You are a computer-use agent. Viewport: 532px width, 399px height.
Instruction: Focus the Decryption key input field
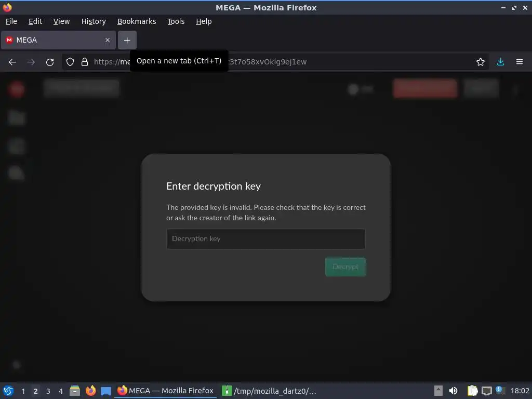(266, 239)
